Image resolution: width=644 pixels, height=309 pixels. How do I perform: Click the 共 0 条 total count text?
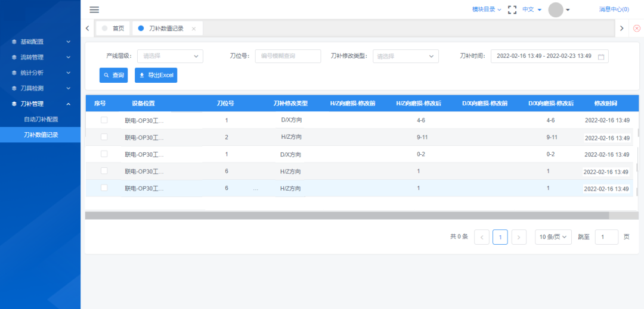tap(459, 237)
